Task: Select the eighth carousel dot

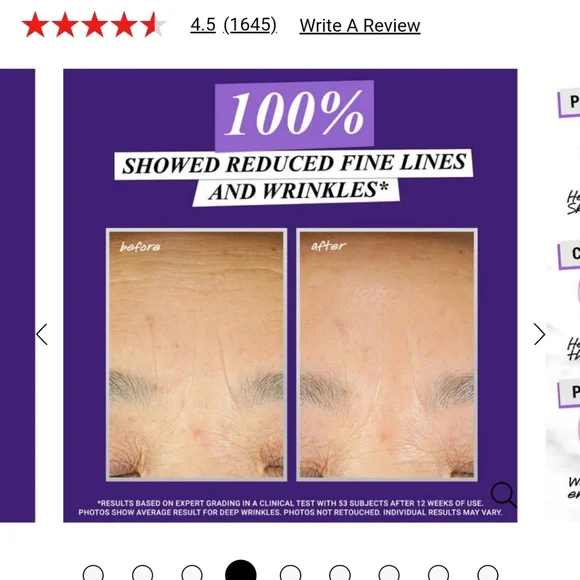Action: click(438, 573)
